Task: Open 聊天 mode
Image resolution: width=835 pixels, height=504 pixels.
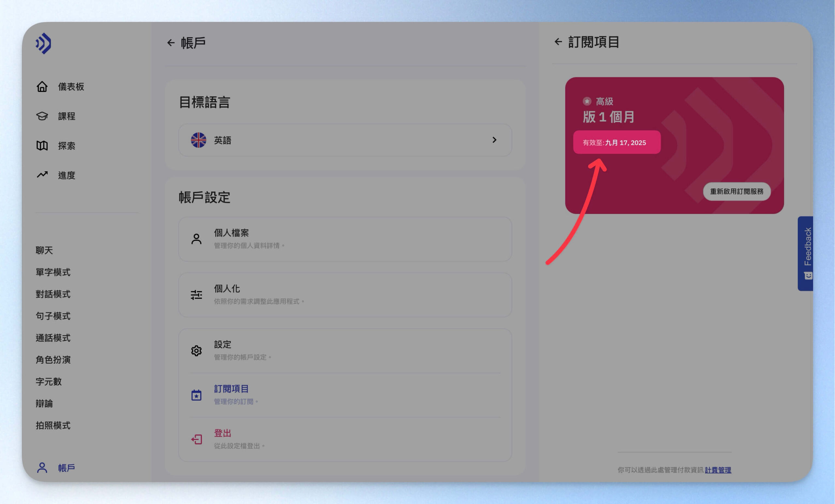Action: [x=44, y=251]
